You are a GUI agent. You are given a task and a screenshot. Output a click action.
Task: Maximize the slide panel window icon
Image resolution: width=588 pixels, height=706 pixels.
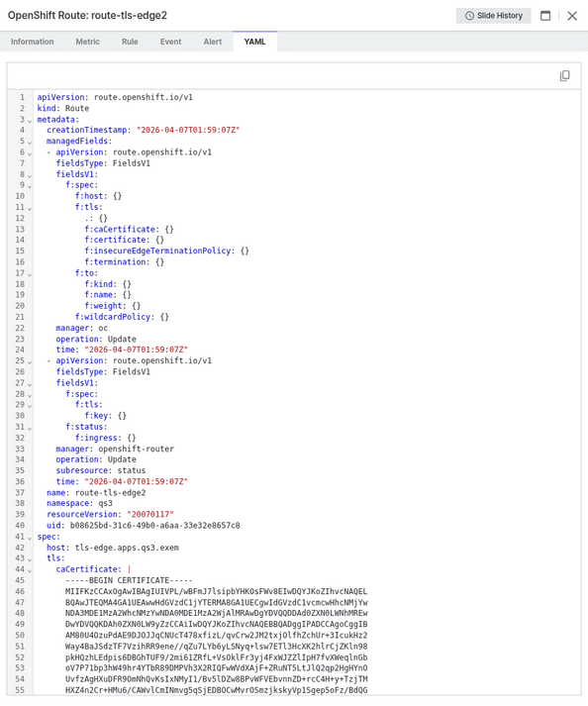pos(545,16)
